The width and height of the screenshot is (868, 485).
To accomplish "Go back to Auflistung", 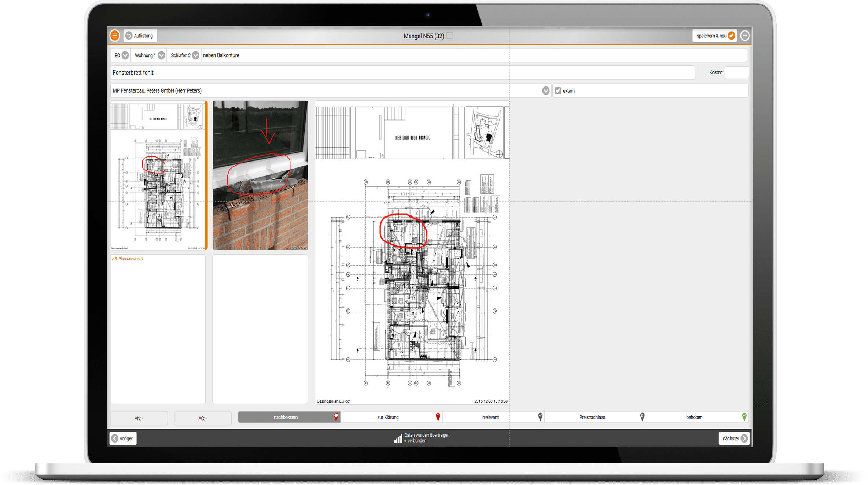I will click(140, 36).
